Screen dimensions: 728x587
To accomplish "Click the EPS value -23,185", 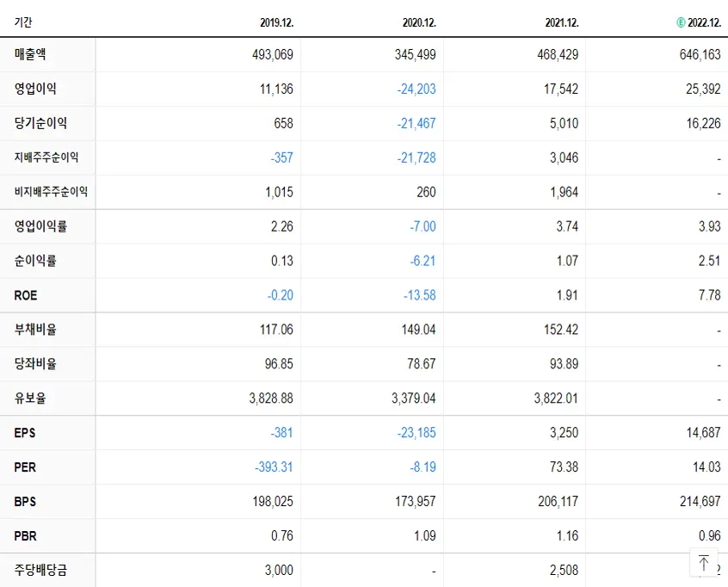I will pos(416,433).
